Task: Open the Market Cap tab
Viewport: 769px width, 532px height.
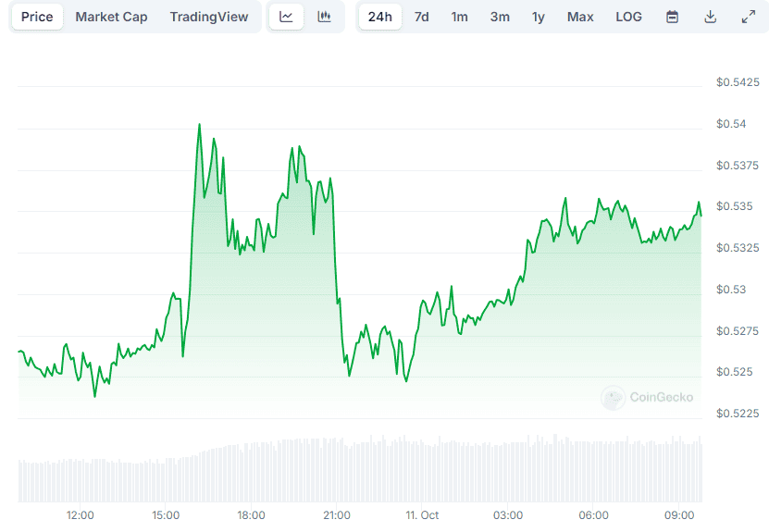Action: [111, 17]
